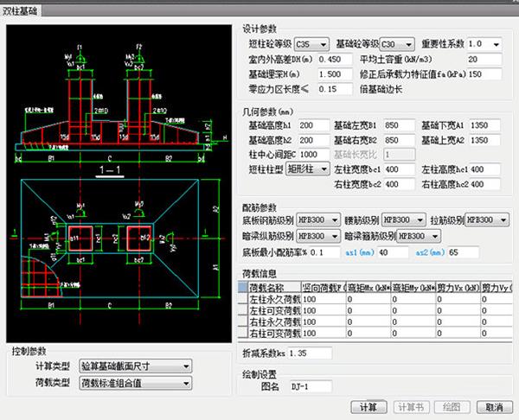The height and width of the screenshot is (420, 519).
Task: Edit the 左柱宽度bc1 field
Action: 399,169
